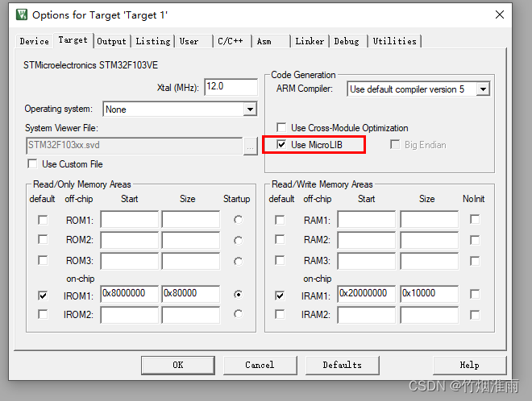Check the ROM1 default checkbox
This screenshot has height=401, width=532.
click(x=43, y=220)
